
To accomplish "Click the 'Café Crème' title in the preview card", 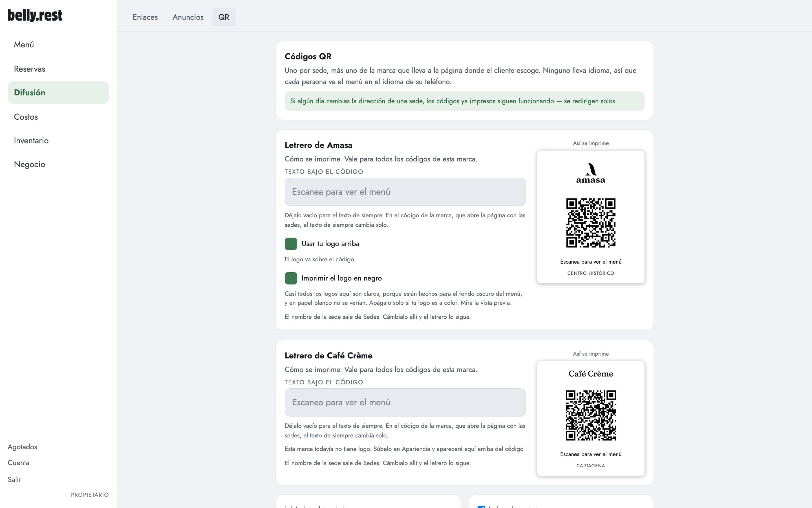I will point(591,374).
